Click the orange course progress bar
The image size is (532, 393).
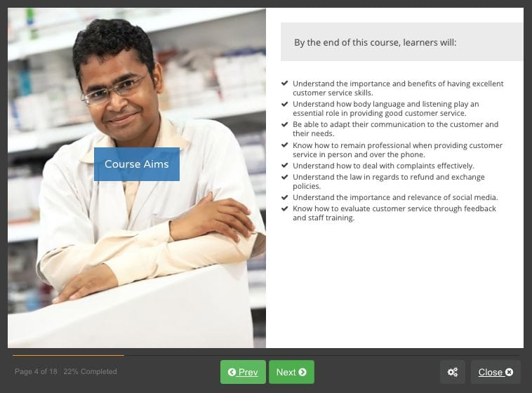coord(68,355)
